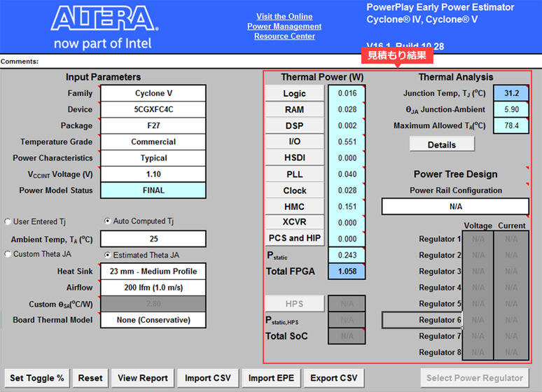Select the Maximum Allowed TA value 78.4
Viewport: 542px width, 392px height.
coord(511,125)
